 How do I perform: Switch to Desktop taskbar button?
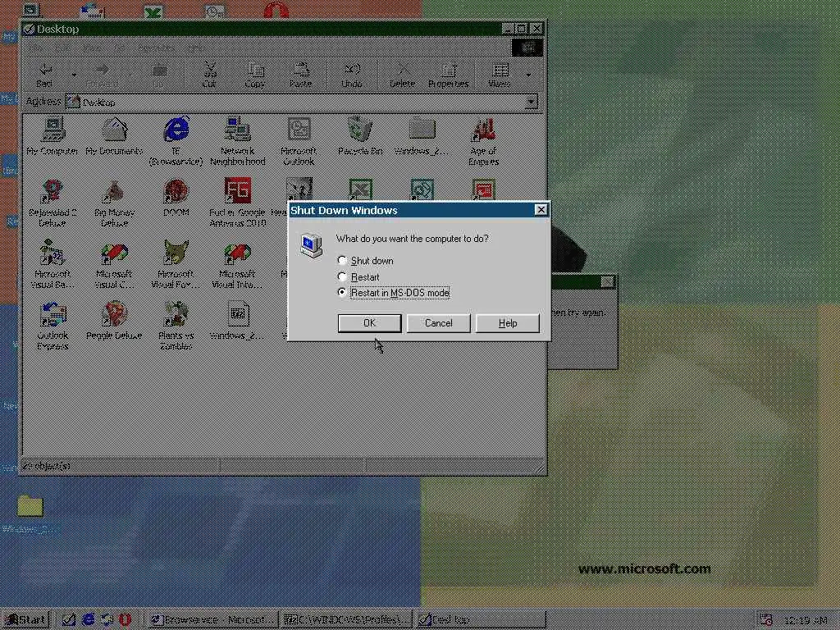click(480, 620)
